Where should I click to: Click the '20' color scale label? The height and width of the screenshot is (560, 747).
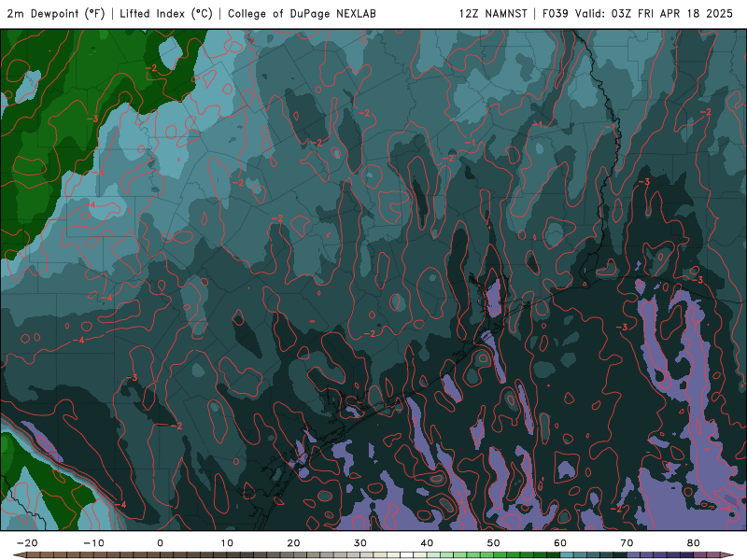pyautogui.click(x=293, y=543)
